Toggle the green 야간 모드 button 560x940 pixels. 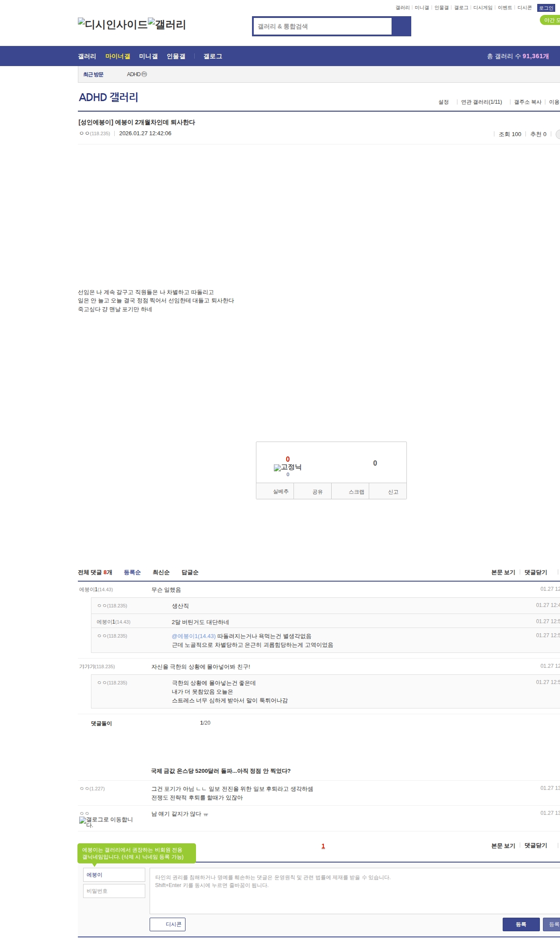pyautogui.click(x=550, y=20)
